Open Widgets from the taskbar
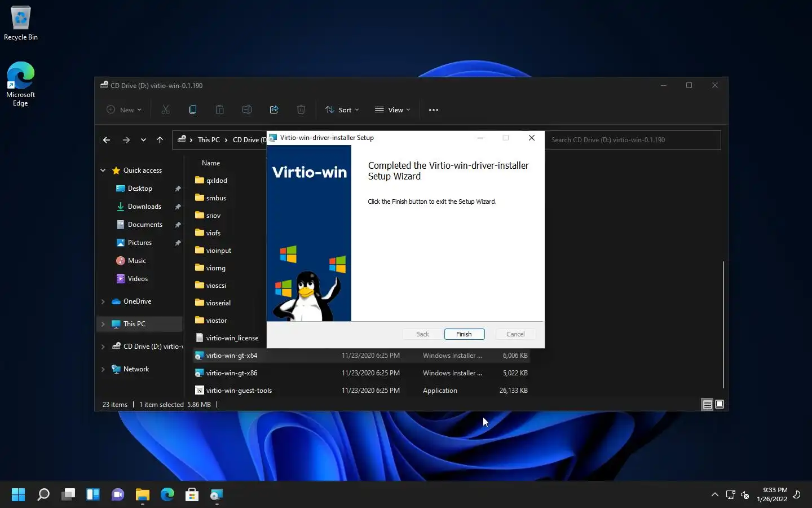The height and width of the screenshot is (508, 812). pos(93,495)
